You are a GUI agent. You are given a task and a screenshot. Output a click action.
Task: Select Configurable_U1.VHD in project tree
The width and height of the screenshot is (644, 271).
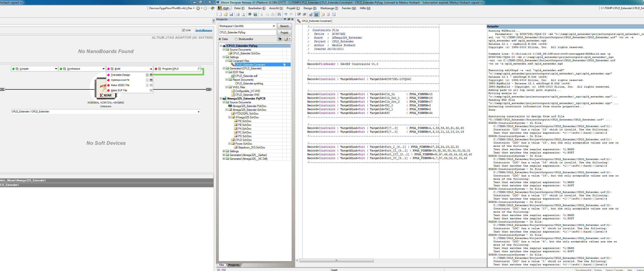[247, 91]
